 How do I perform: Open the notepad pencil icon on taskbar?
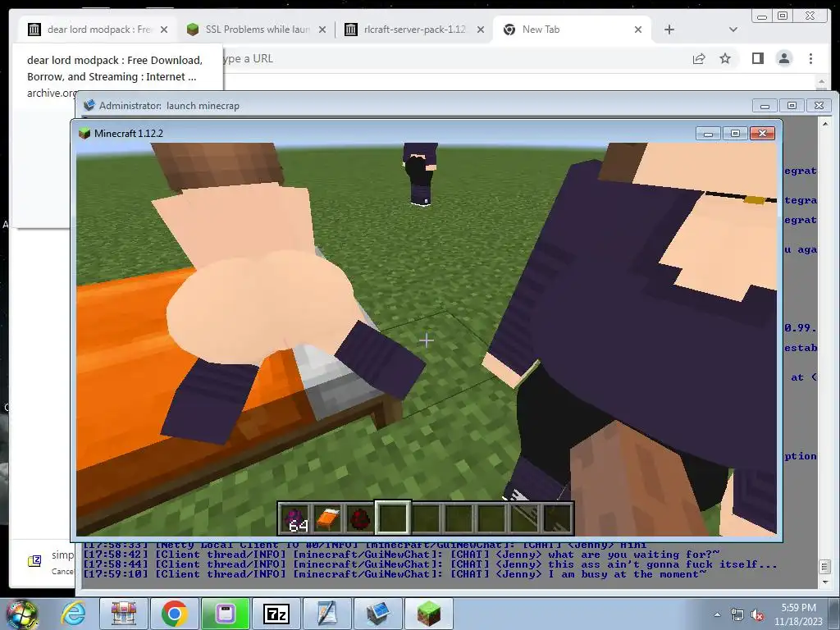click(326, 614)
